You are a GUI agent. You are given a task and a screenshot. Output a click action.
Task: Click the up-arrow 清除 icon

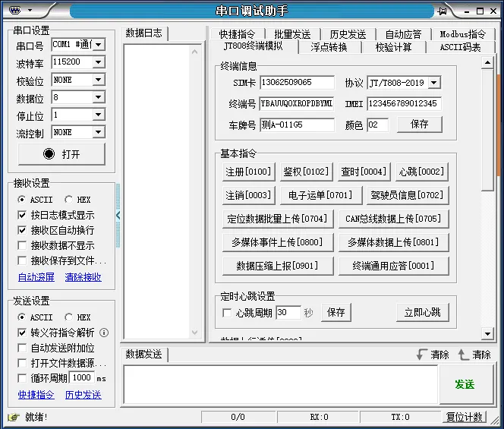463,355
